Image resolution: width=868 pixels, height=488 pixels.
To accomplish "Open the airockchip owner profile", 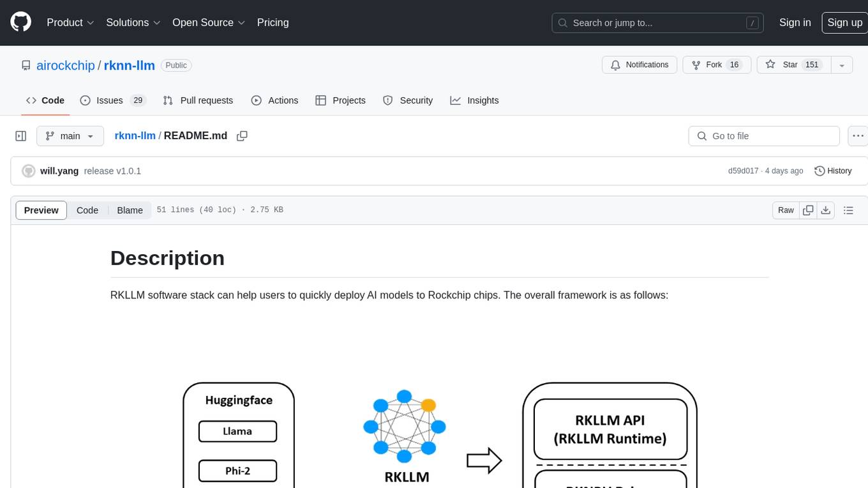I will pos(66,65).
